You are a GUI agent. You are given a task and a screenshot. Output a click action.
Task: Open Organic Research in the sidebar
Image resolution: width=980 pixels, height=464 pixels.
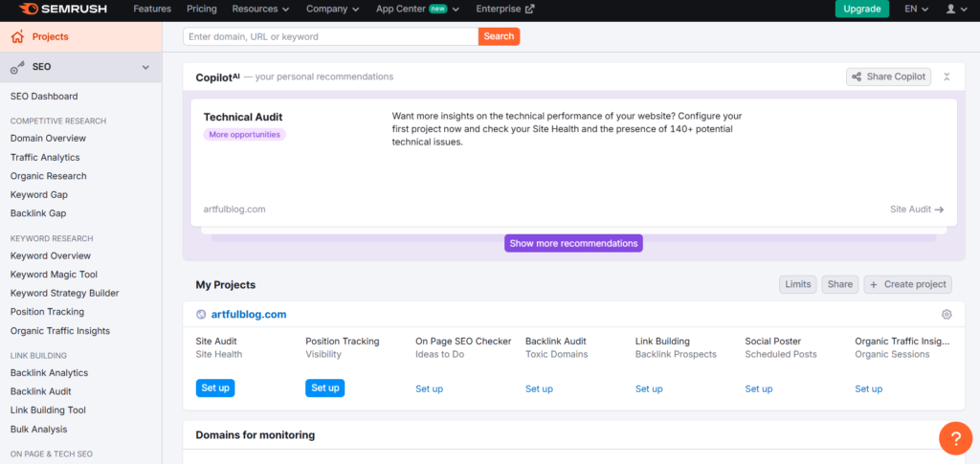click(x=48, y=176)
